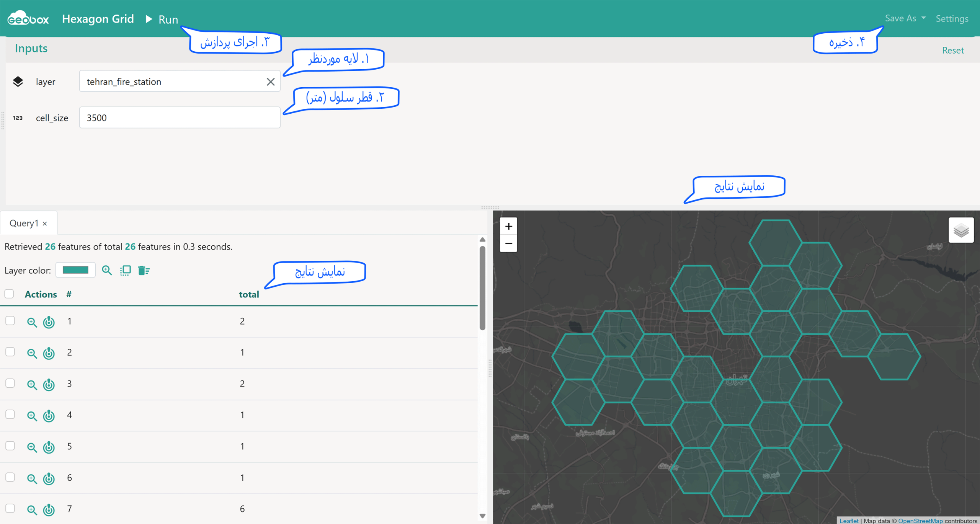This screenshot has width=980, height=524.
Task: Click the scroll-up arrow of the results list
Action: pyautogui.click(x=482, y=240)
